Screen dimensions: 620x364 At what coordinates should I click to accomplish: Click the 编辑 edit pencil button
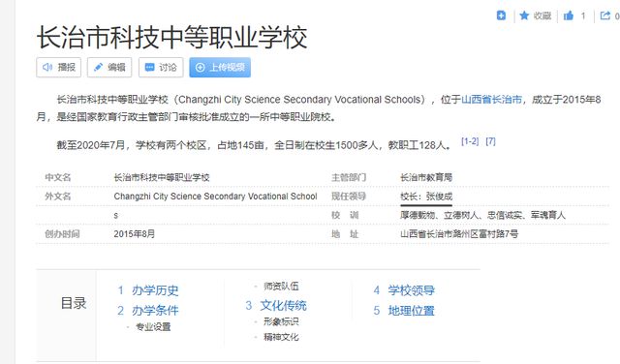click(x=109, y=67)
